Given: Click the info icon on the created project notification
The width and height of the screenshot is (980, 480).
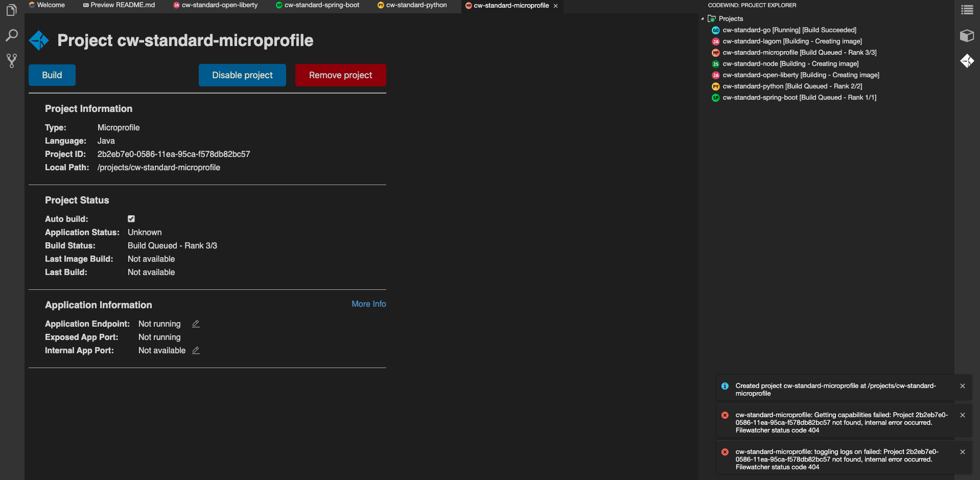Looking at the screenshot, I should tap(725, 386).
